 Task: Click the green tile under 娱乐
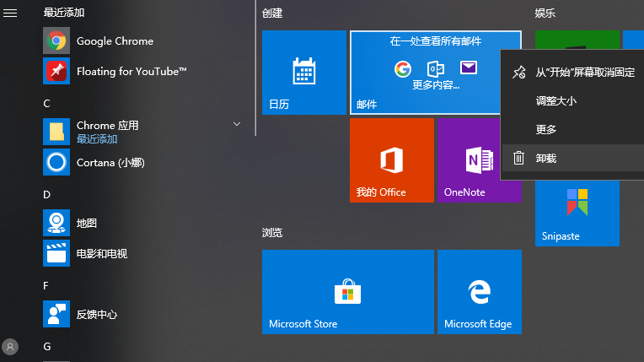click(x=577, y=40)
